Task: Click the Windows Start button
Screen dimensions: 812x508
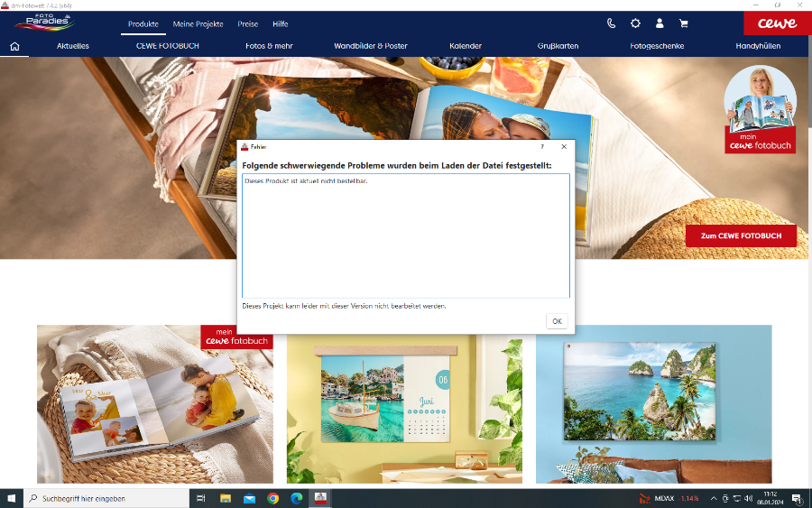Action: (12, 498)
